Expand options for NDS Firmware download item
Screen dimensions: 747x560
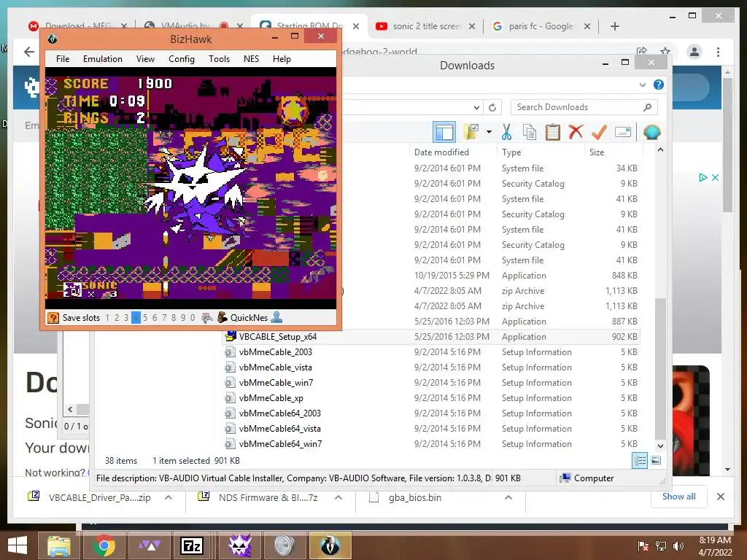[338, 497]
